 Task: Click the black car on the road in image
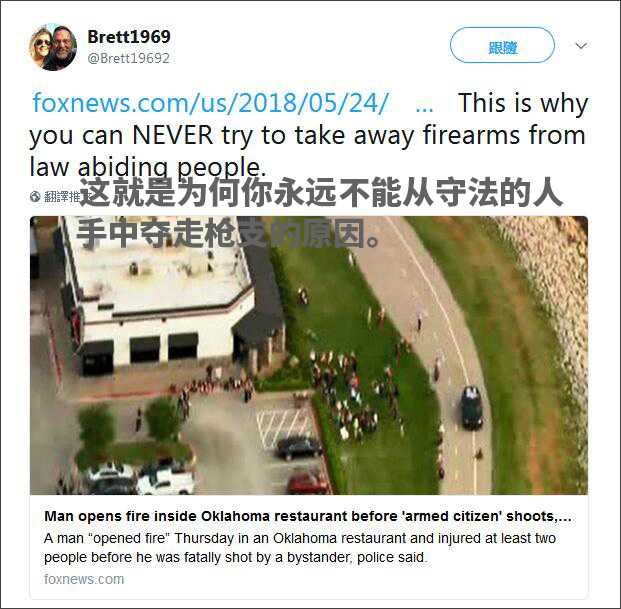[x=472, y=407]
